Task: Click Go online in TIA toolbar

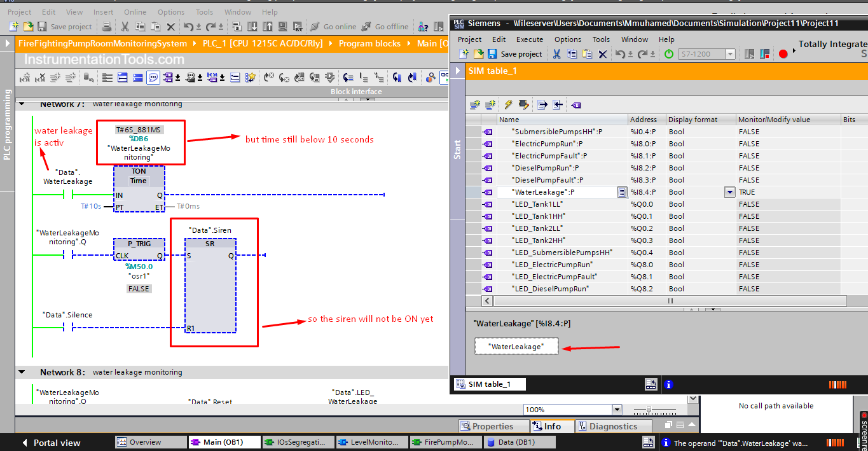Action: (333, 27)
